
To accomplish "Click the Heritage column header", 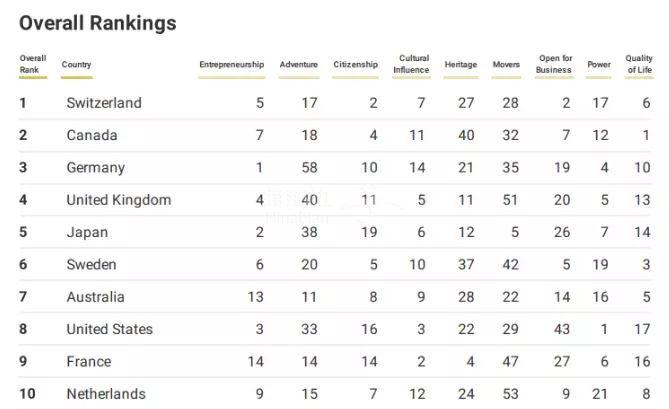I will (x=460, y=65).
